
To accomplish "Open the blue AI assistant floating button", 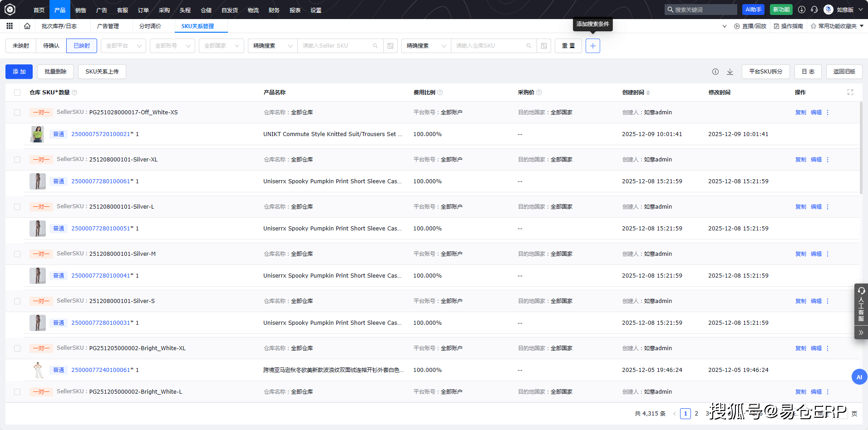I will tap(859, 377).
